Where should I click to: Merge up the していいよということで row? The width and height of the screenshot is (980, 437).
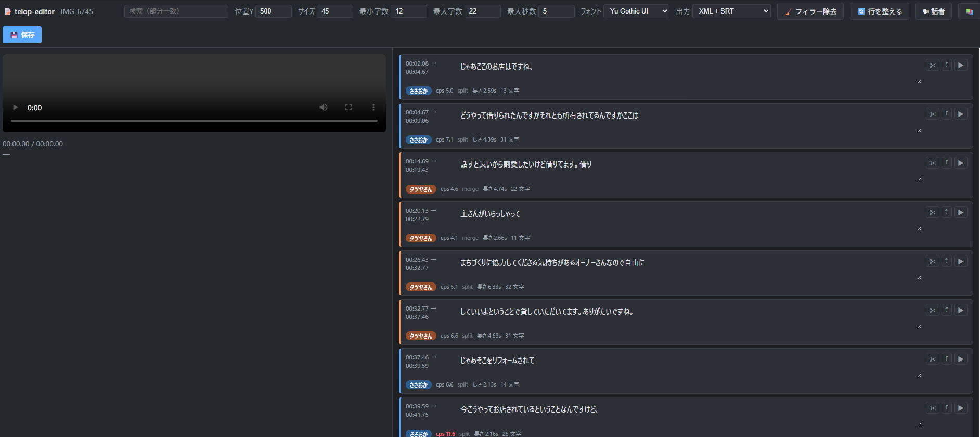tap(947, 310)
